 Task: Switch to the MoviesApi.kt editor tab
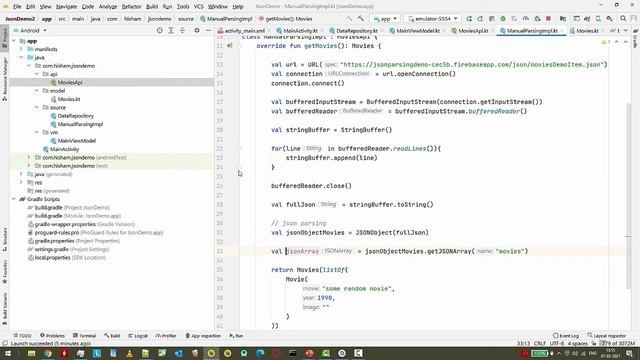[x=473, y=31]
